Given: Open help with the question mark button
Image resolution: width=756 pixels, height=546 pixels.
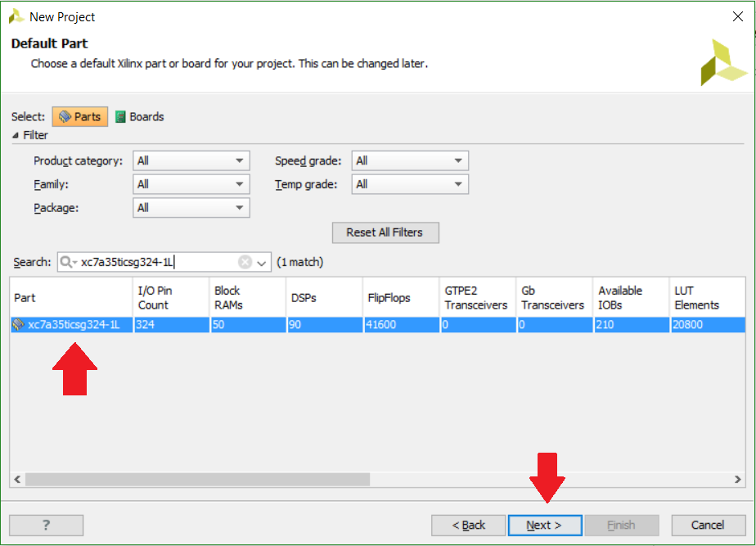Looking at the screenshot, I should (47, 525).
